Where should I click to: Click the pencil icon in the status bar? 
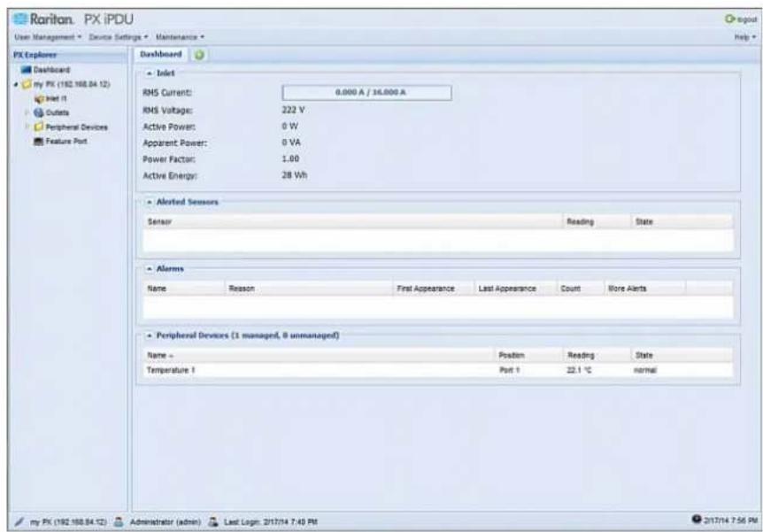coord(19,521)
